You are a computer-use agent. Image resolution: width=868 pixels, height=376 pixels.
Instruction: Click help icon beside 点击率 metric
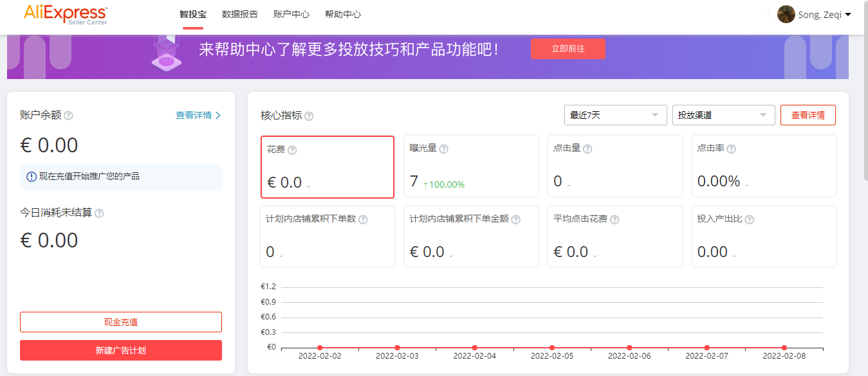pos(731,148)
